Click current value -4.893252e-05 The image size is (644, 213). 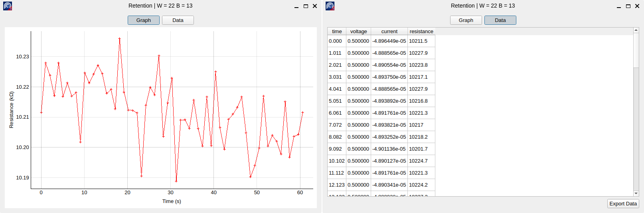click(389, 137)
